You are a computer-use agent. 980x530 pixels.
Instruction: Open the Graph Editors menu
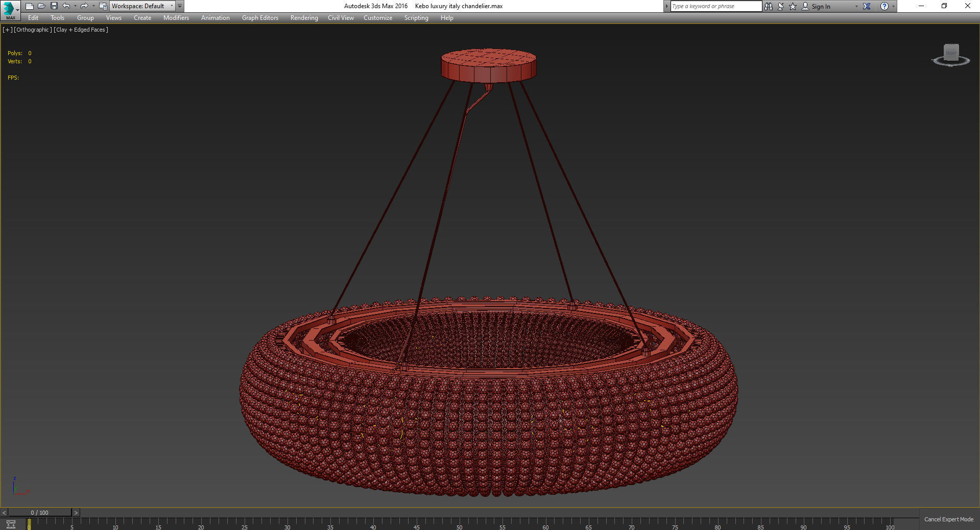tap(260, 18)
